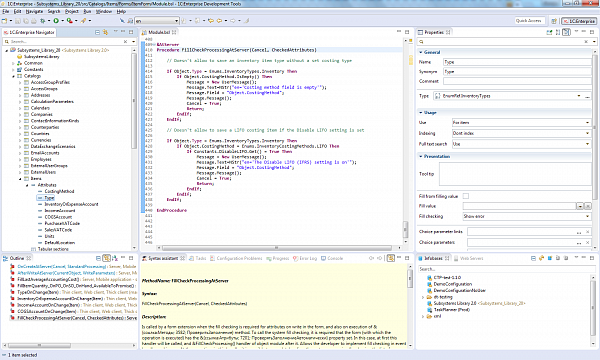Click the 1C:Enterprise perspective button
Image resolution: width=600 pixels, height=360 pixels.
pyautogui.click(x=579, y=21)
